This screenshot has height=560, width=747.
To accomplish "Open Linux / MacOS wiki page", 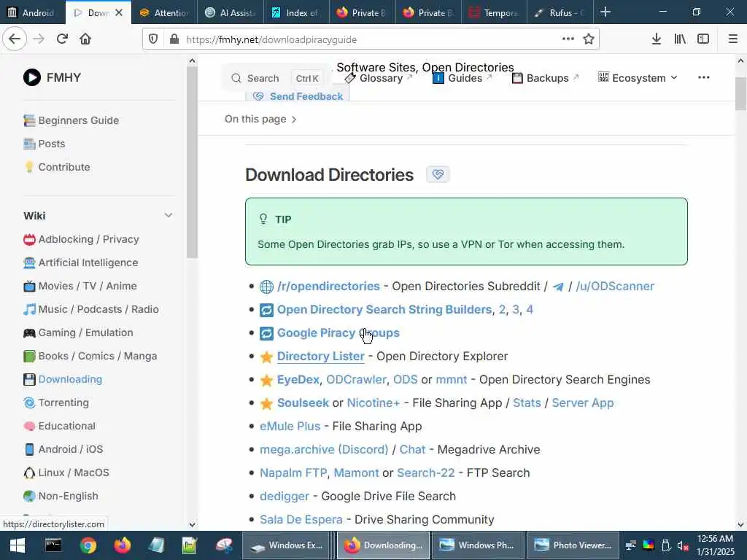I will click(66, 472).
